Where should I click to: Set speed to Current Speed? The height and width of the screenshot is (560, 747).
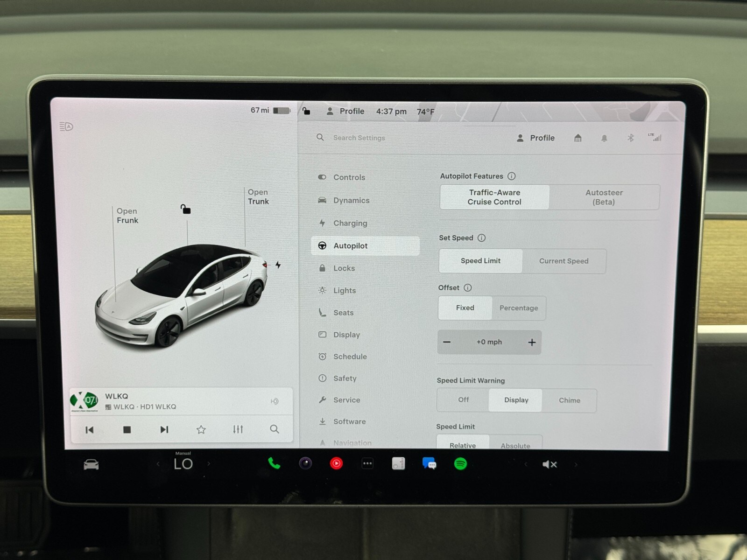point(564,261)
